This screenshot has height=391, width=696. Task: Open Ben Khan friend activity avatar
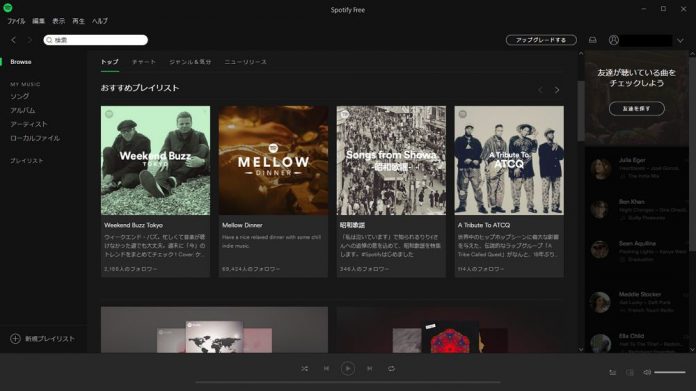click(600, 209)
